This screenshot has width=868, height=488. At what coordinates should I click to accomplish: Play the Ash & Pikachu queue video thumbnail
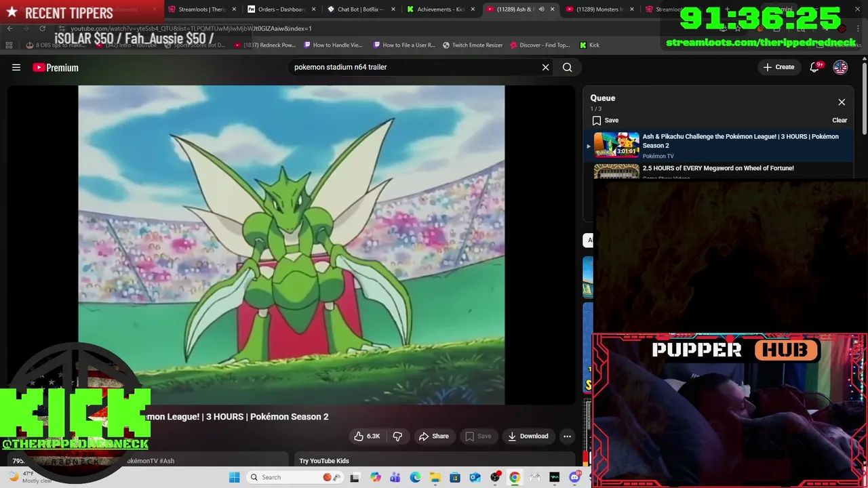616,144
